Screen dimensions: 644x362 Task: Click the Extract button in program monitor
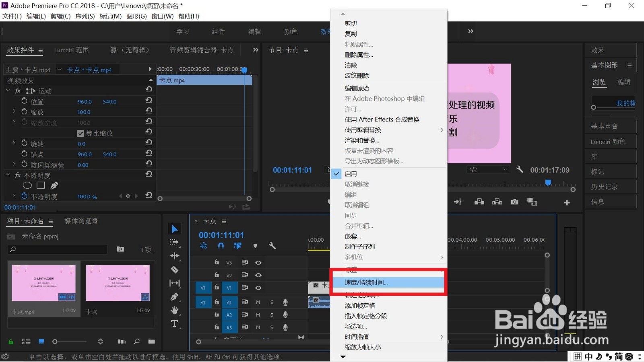(497, 202)
